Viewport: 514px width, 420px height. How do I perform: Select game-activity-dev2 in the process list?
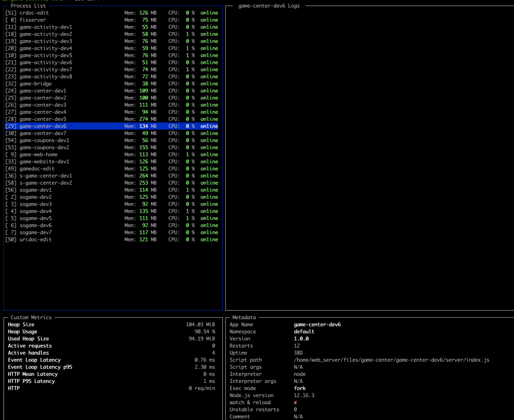pyautogui.click(x=111, y=34)
